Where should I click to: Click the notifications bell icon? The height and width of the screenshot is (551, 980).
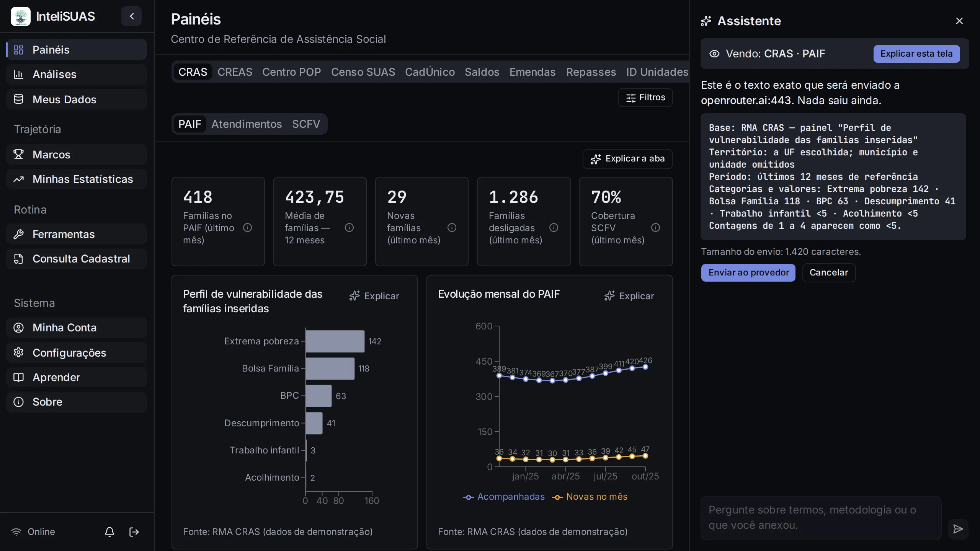[x=109, y=532]
